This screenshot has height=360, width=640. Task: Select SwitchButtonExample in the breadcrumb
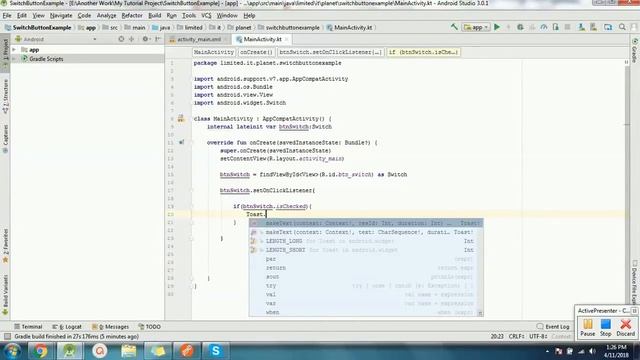coord(38,27)
